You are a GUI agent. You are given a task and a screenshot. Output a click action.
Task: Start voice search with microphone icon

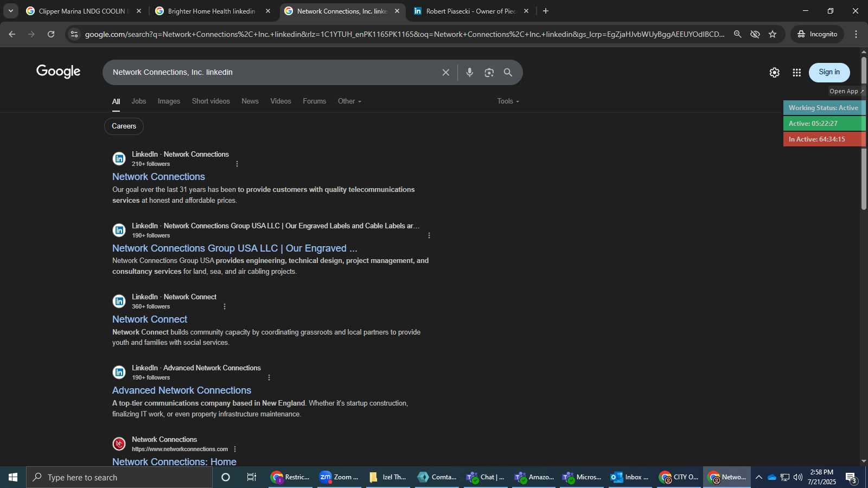pos(469,73)
